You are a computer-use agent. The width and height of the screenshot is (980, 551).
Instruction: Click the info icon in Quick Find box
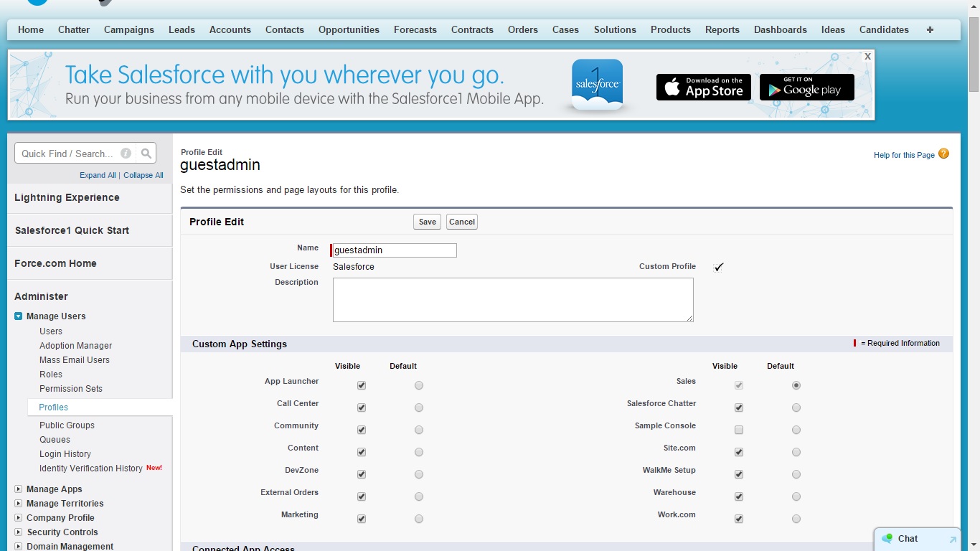pyautogui.click(x=126, y=153)
